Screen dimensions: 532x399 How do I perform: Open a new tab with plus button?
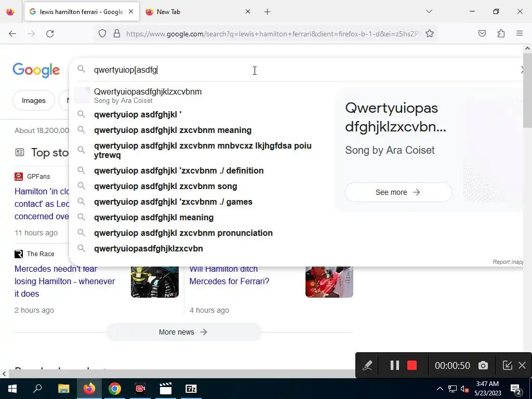point(268,12)
